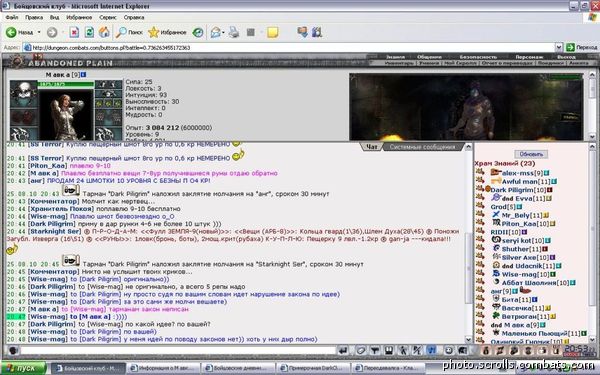Click the Print icon

point(234,33)
